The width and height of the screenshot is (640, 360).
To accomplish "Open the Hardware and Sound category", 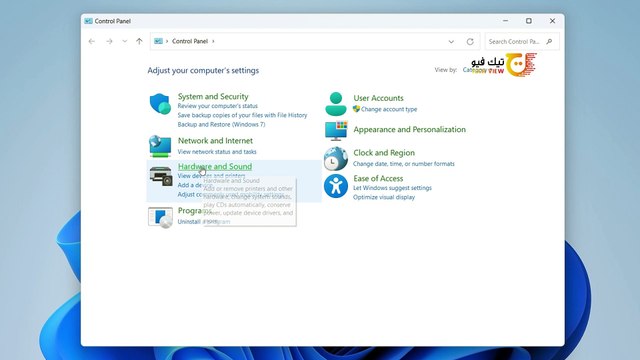I will pyautogui.click(x=215, y=167).
